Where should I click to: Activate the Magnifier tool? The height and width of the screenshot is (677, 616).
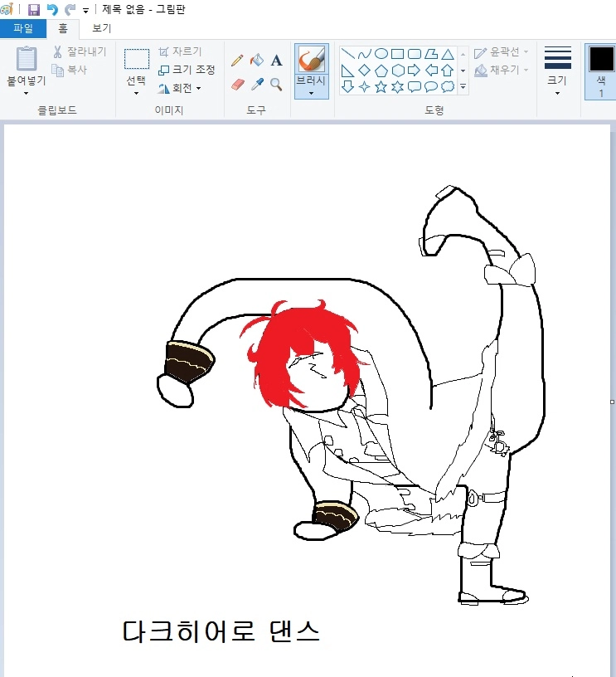(x=276, y=85)
